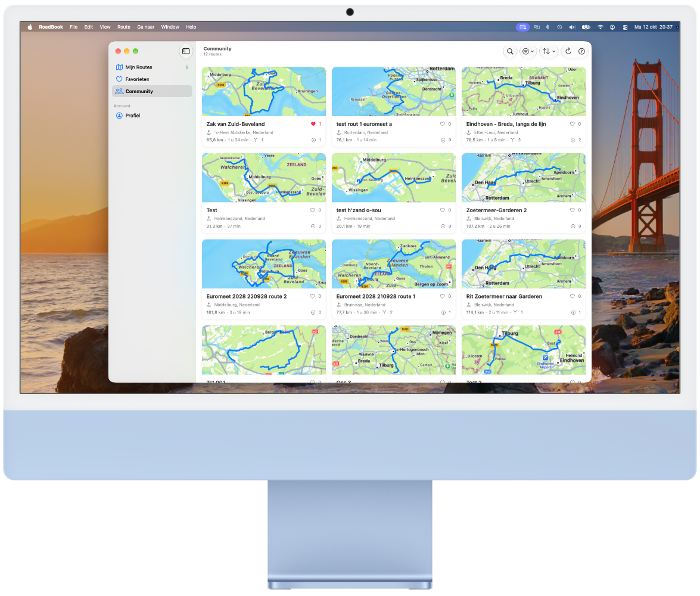Screen dimensions: 700x596
Task: Open the Route menu in the menu bar
Action: tap(124, 27)
